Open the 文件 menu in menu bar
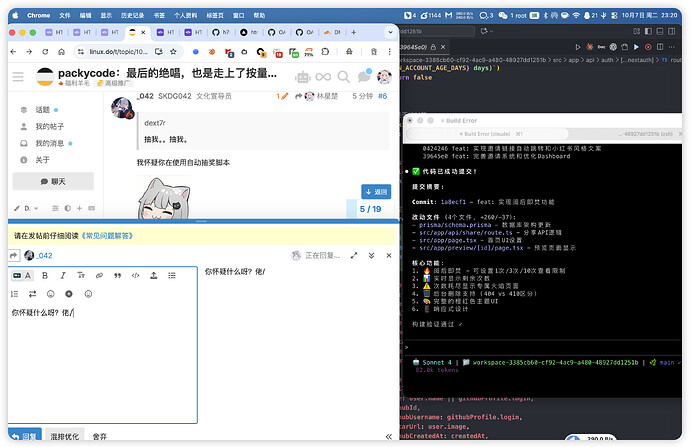This screenshot has width=690, height=447. point(65,15)
